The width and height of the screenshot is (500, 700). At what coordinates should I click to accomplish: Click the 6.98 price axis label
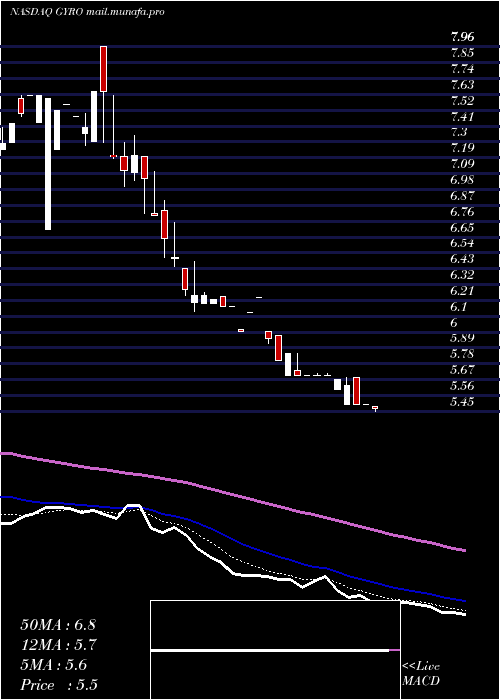click(x=462, y=180)
